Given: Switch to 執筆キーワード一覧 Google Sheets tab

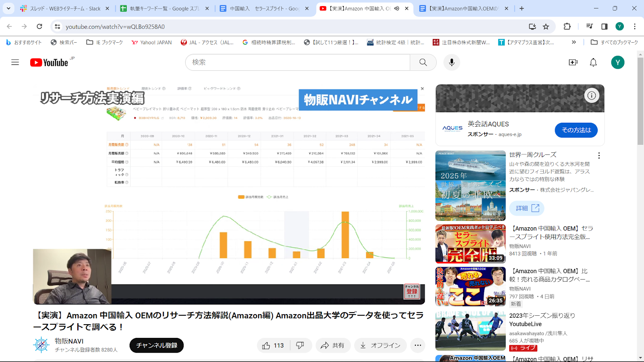Looking at the screenshot, I should pyautogui.click(x=165, y=8).
